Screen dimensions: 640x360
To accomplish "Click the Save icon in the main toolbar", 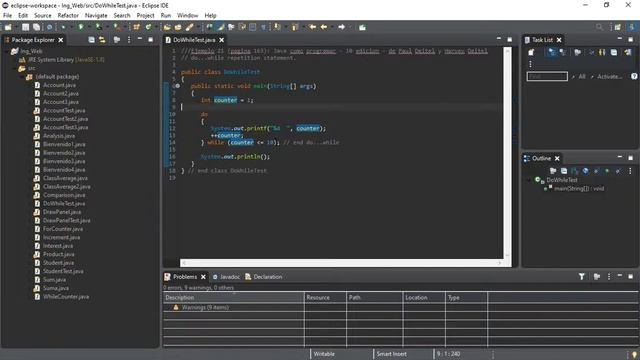I will click(25, 27).
